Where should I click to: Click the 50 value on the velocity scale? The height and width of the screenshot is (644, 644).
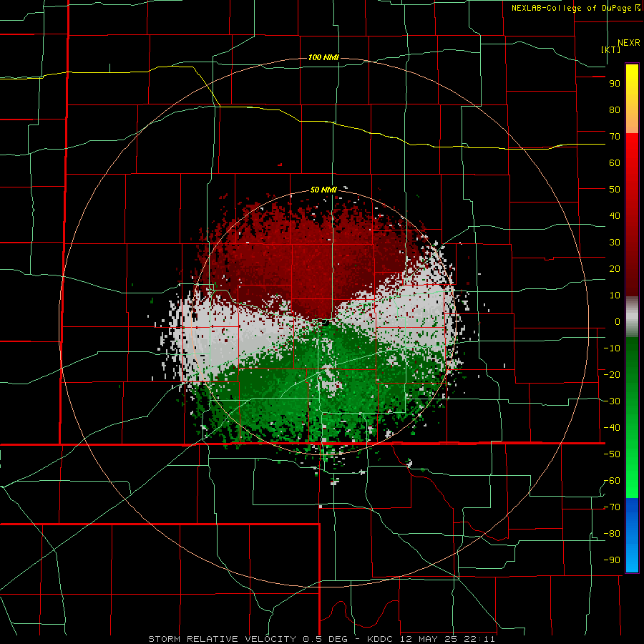pyautogui.click(x=615, y=190)
